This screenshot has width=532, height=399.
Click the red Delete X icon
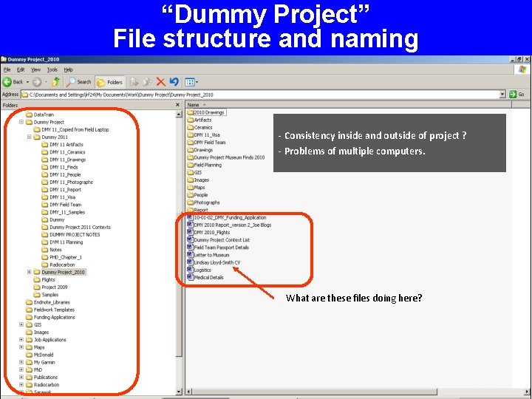click(x=161, y=82)
